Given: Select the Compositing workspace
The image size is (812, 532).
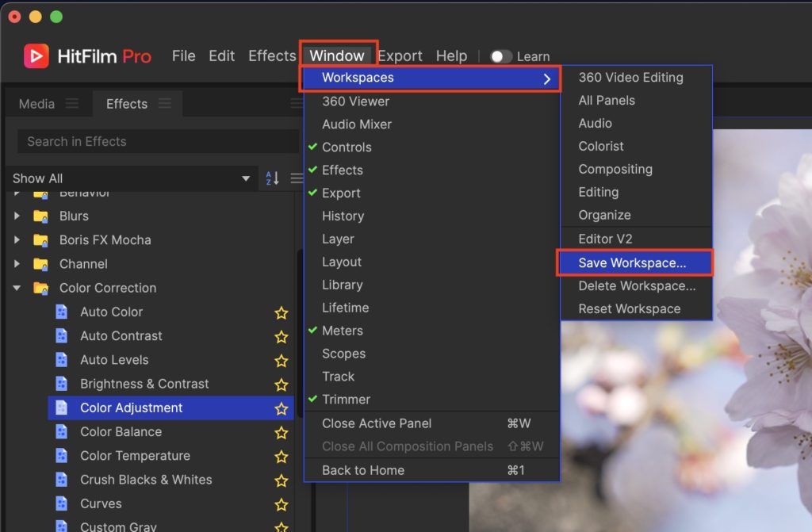Looking at the screenshot, I should (x=637, y=169).
